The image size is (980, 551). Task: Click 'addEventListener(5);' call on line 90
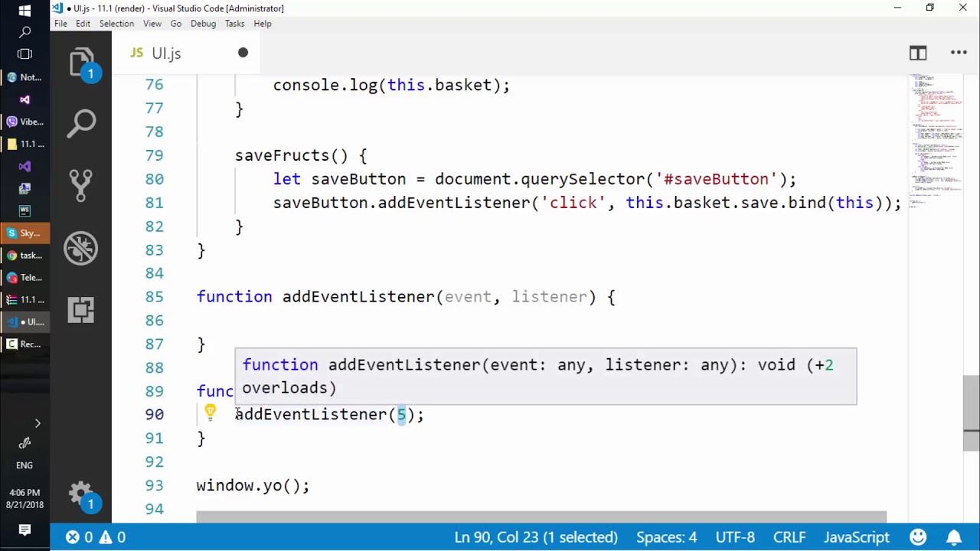[329, 414]
